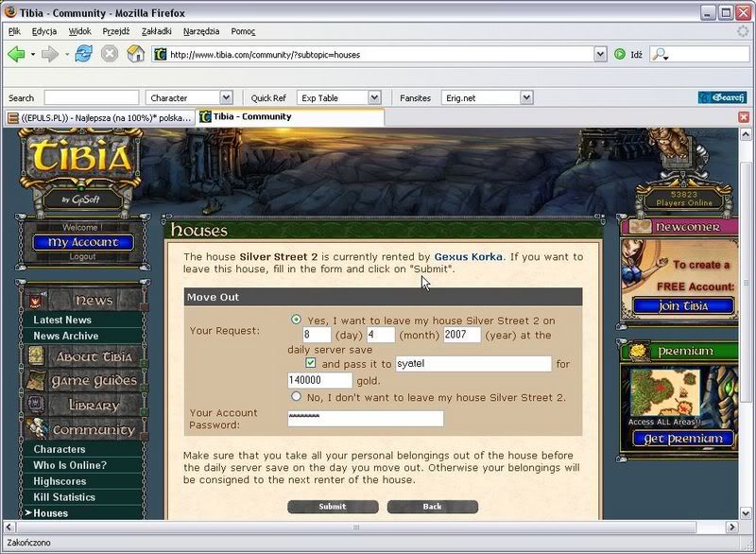The image size is (756, 554).
Task: Click the gold amount field
Action: [x=320, y=380]
